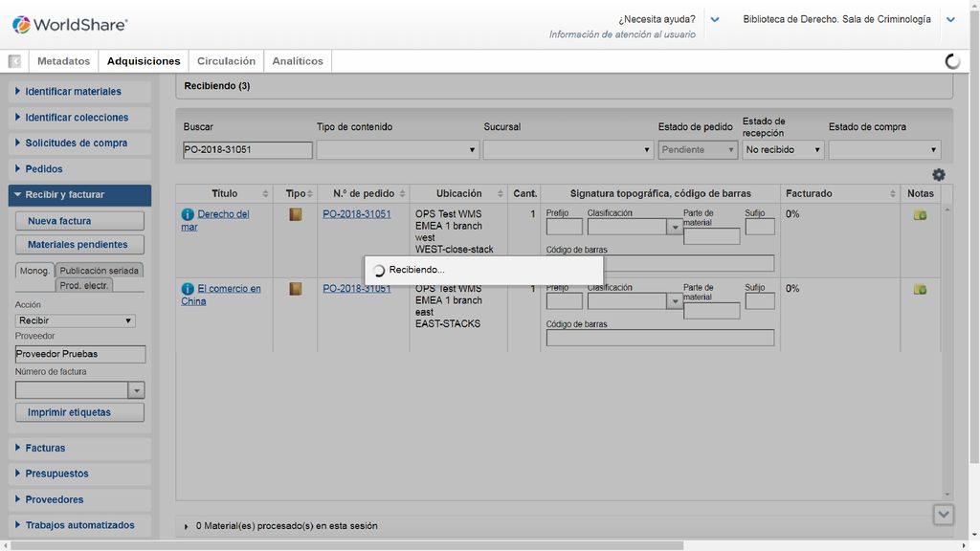Click the Buscar search field

click(x=248, y=150)
